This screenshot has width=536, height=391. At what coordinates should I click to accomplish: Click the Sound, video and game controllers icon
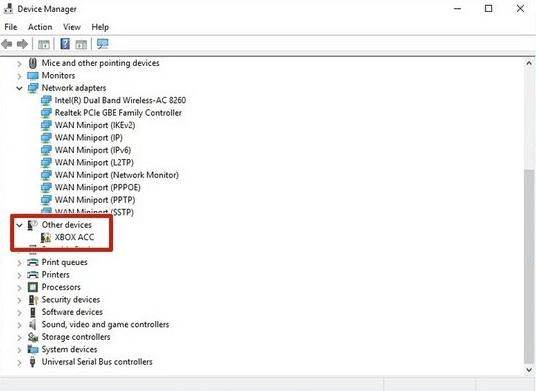click(32, 324)
